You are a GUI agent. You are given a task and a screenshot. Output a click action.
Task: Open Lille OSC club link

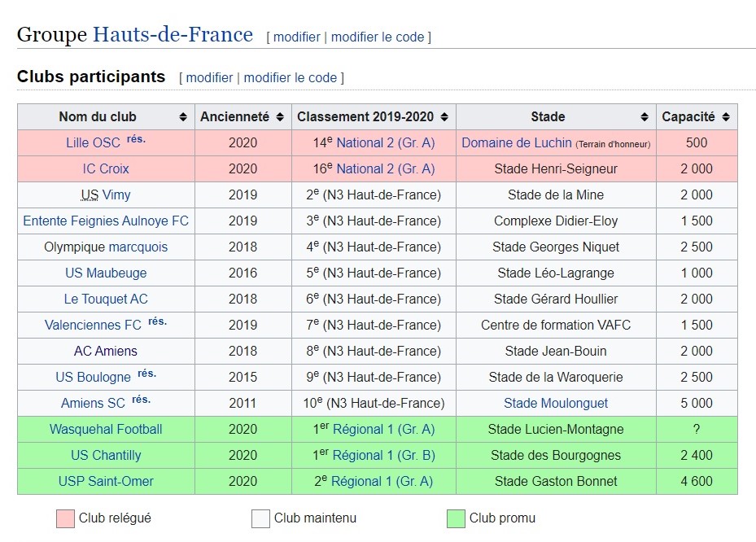click(x=93, y=143)
